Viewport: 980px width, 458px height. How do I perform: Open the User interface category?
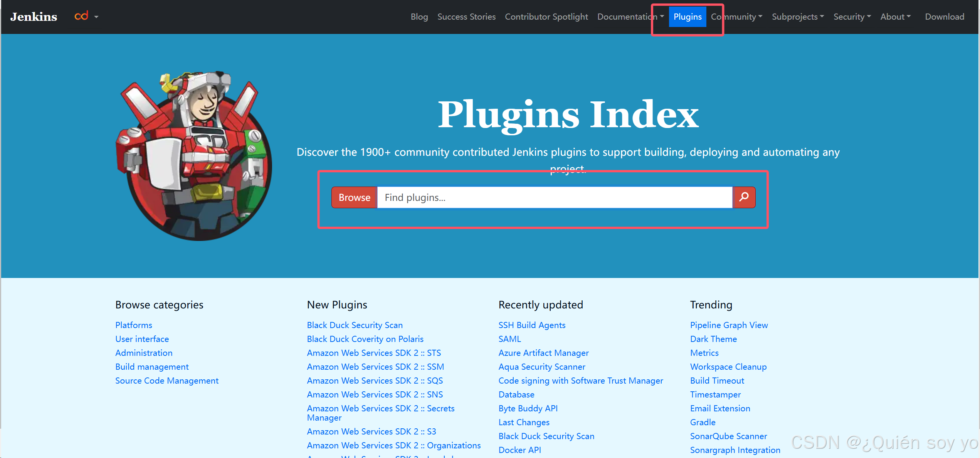(x=142, y=339)
